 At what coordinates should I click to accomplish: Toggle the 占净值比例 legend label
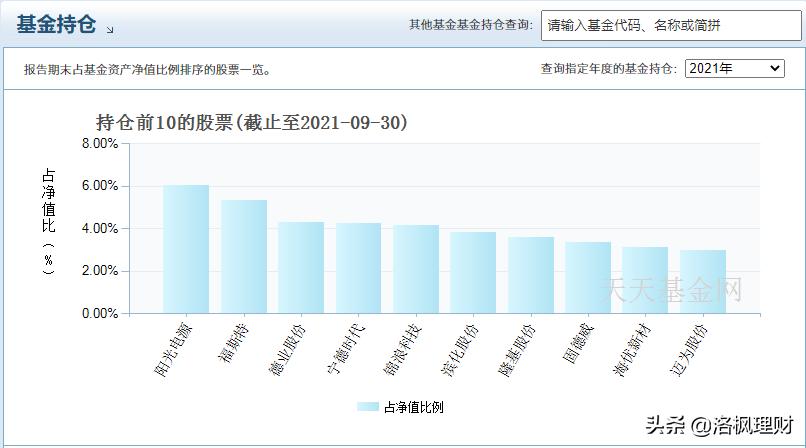(413, 407)
